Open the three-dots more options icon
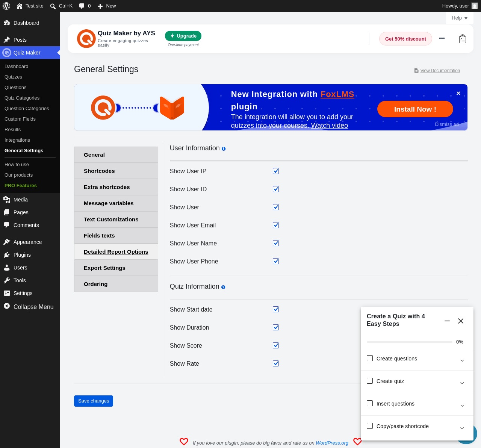This screenshot has width=481, height=448. point(442,38)
